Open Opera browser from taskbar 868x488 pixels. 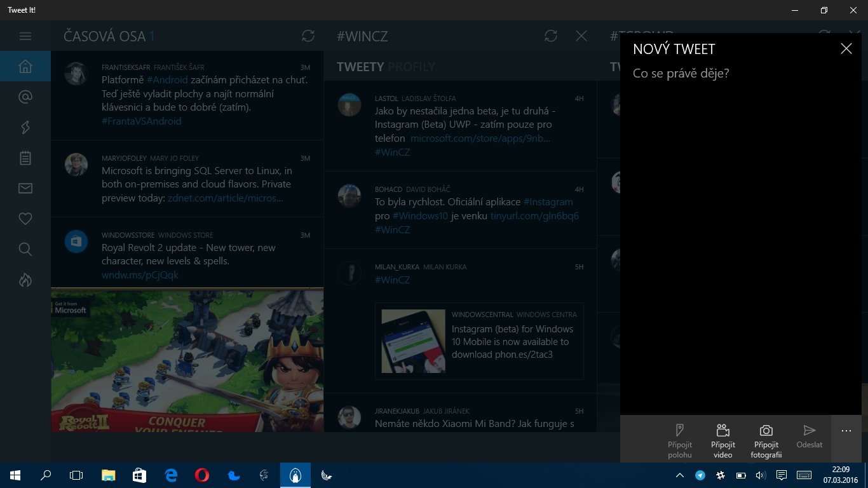(x=202, y=475)
